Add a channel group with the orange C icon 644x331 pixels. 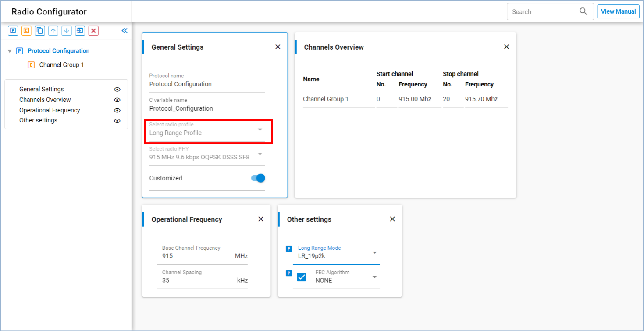(x=26, y=31)
